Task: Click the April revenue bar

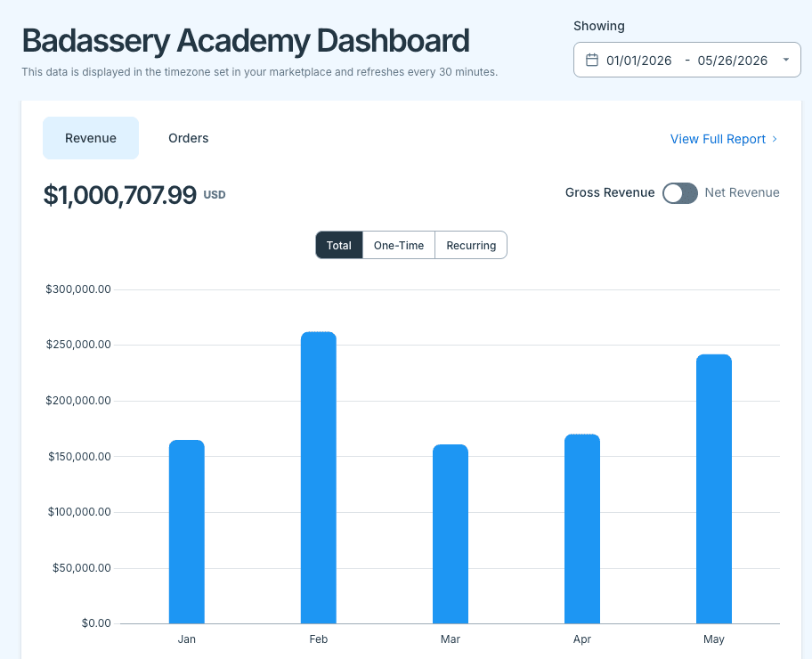Action: pos(582,528)
